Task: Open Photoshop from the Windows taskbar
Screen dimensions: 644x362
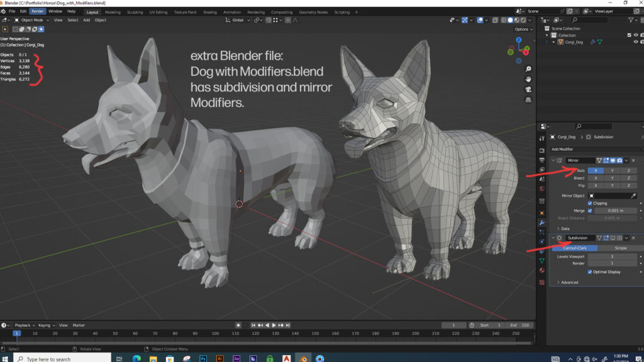Action: (203, 358)
